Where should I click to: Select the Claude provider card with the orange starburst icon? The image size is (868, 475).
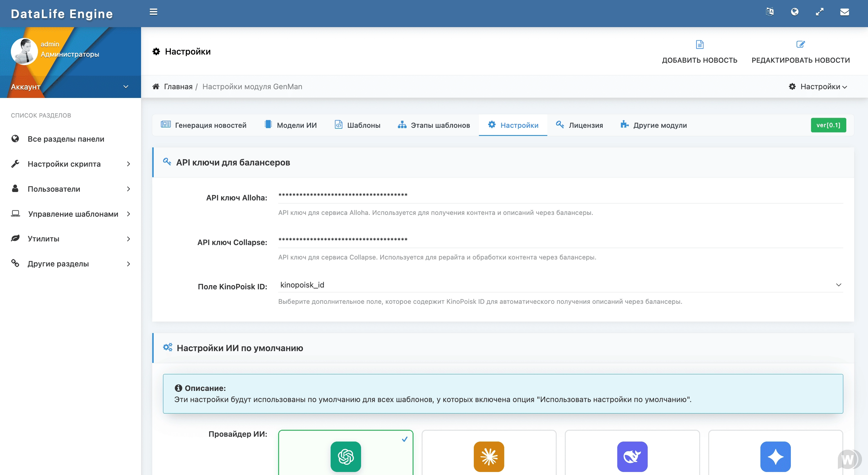(489, 453)
